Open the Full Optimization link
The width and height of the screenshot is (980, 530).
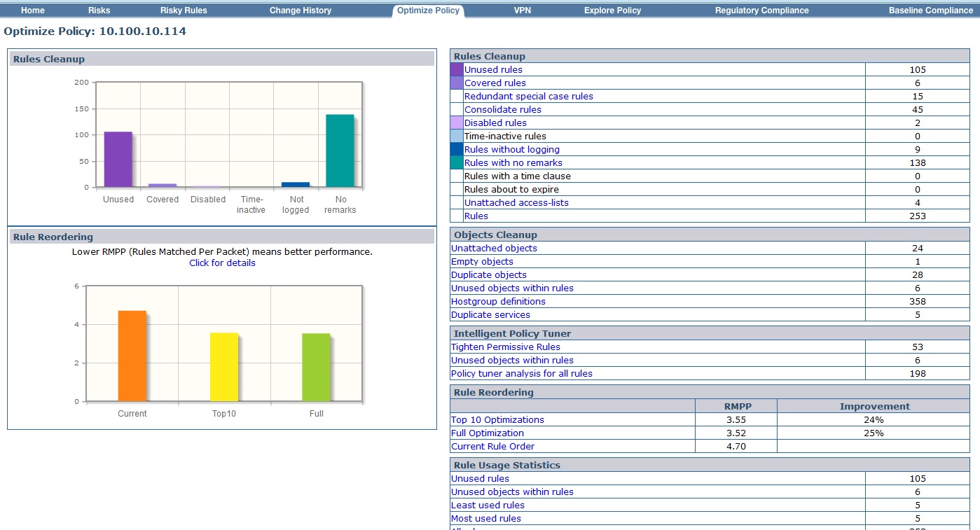(x=487, y=433)
